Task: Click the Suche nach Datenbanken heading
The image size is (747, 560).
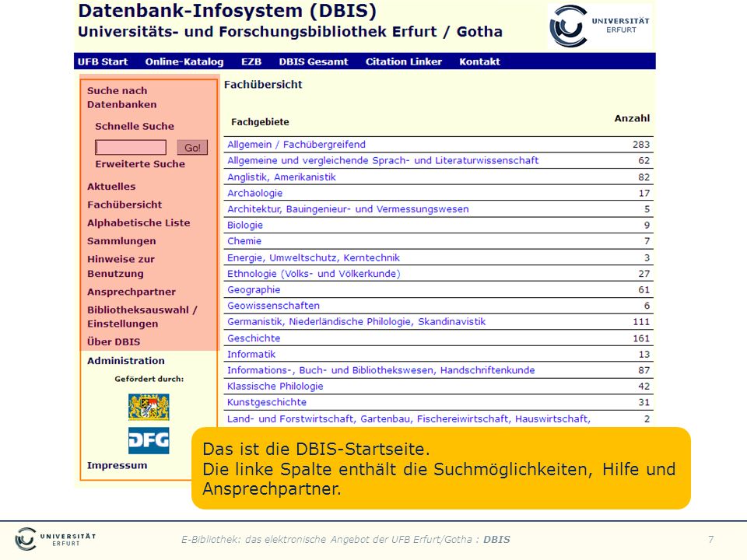Action: point(122,97)
